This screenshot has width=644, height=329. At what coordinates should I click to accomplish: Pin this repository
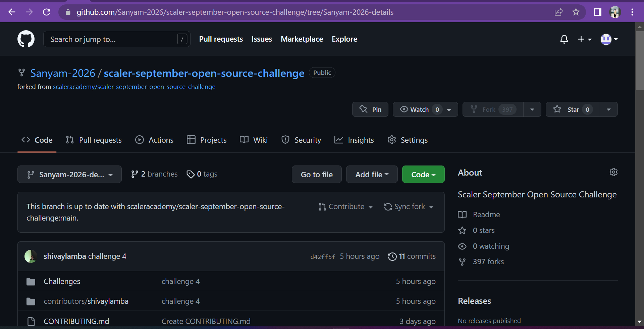click(370, 109)
